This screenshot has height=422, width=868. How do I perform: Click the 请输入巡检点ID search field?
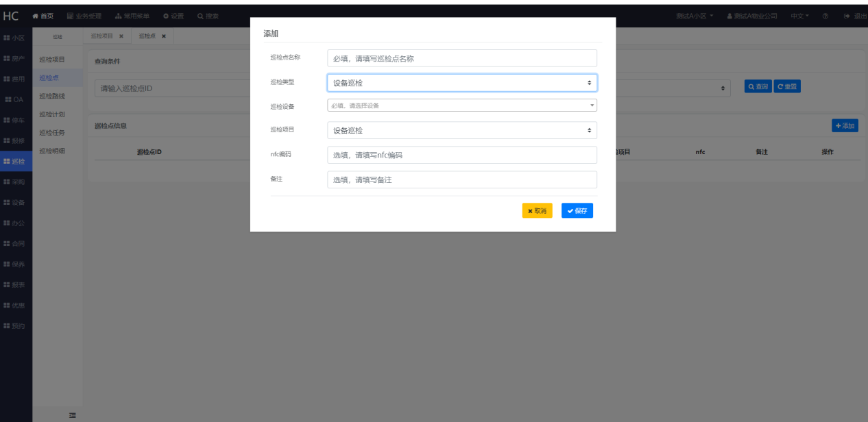pyautogui.click(x=173, y=88)
